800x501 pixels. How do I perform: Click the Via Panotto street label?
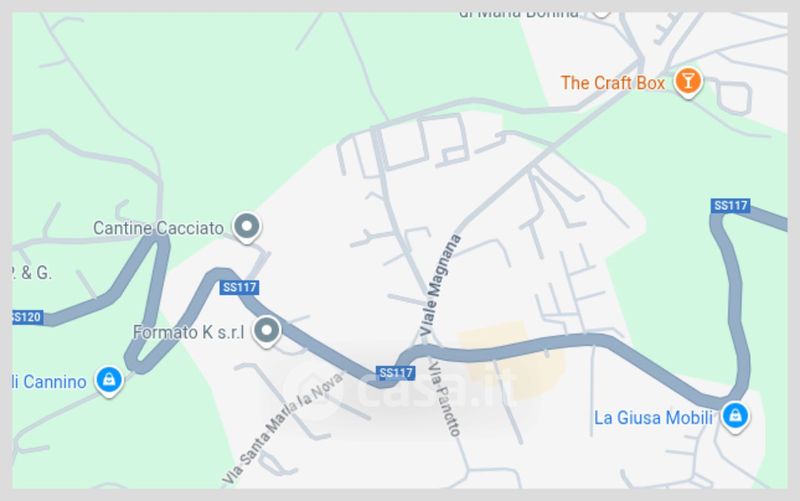coord(444,399)
